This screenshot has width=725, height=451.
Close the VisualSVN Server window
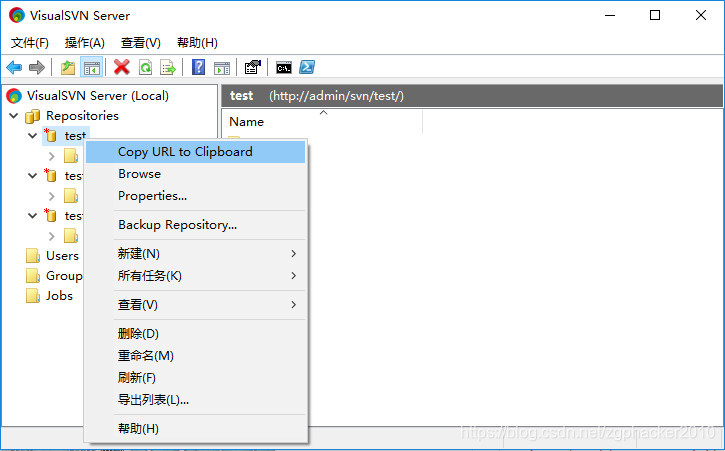[700, 15]
